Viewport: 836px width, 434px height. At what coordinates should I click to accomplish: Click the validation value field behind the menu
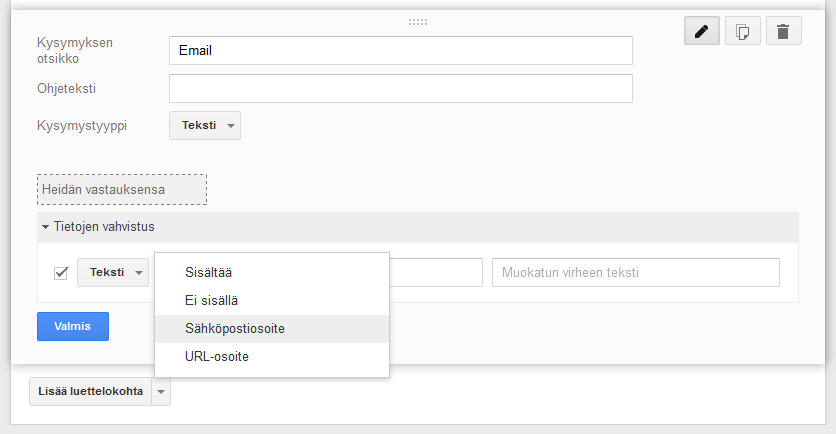point(435,272)
